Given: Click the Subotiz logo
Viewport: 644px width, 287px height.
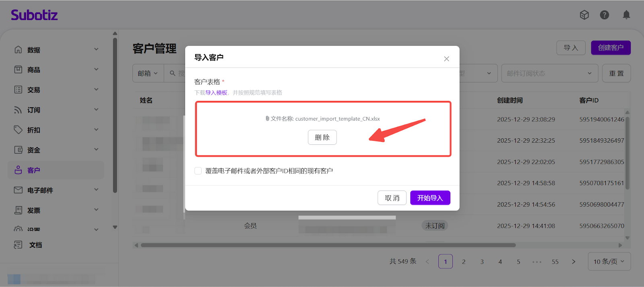Looking at the screenshot, I should pos(34,15).
